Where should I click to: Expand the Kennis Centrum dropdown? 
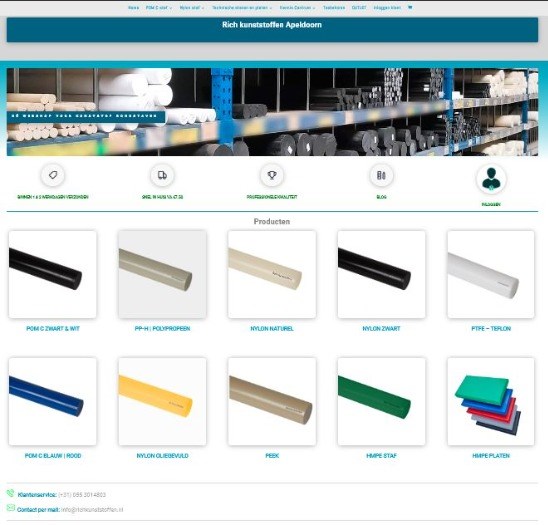click(297, 8)
